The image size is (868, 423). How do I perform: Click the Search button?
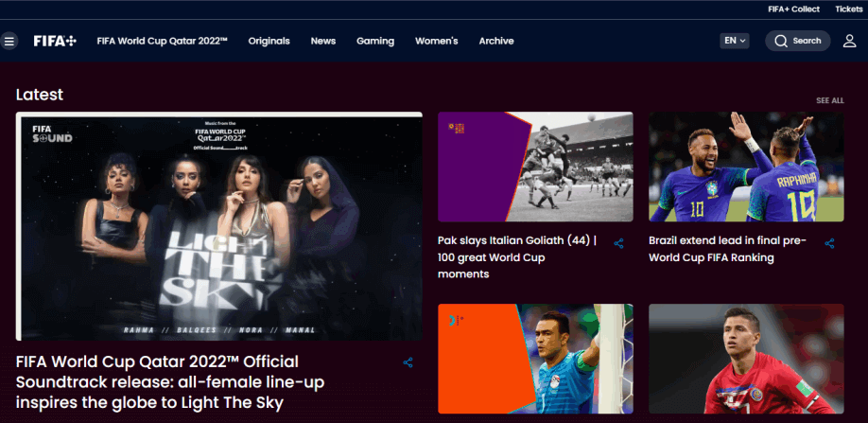798,41
